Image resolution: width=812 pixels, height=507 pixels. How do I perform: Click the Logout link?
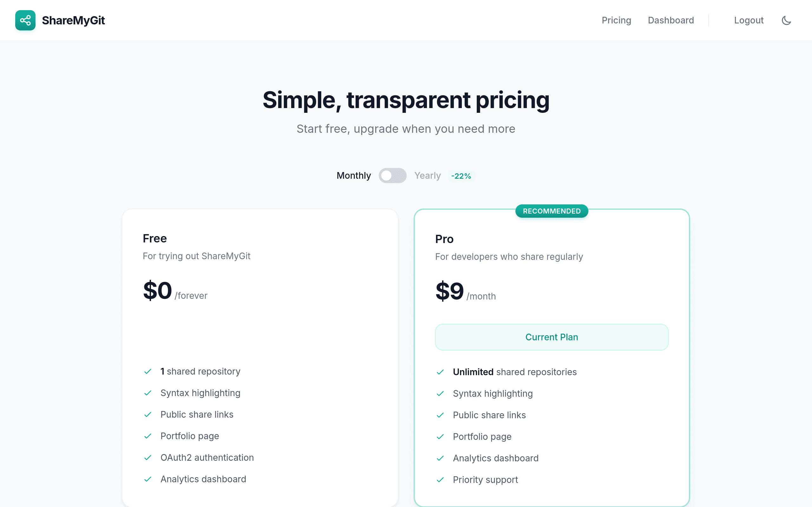pyautogui.click(x=749, y=21)
